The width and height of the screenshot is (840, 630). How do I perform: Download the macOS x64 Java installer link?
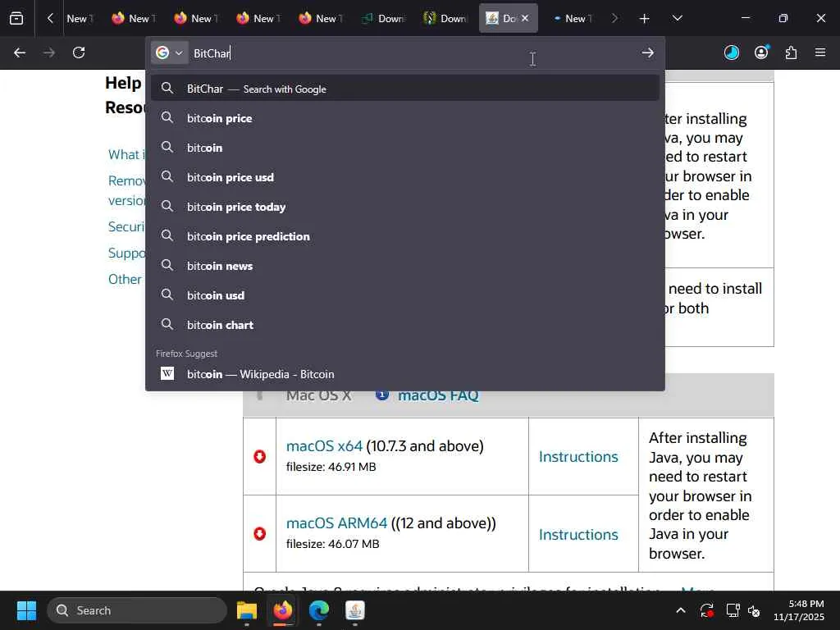click(324, 445)
